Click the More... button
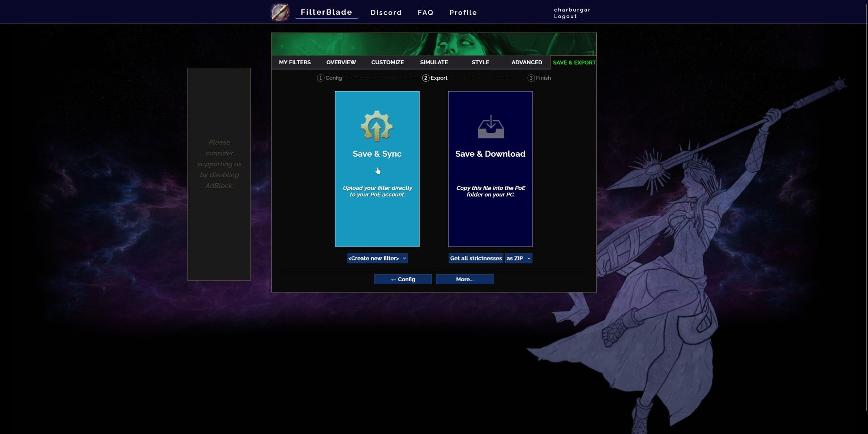Viewport: 868px width, 434px height. coord(464,279)
